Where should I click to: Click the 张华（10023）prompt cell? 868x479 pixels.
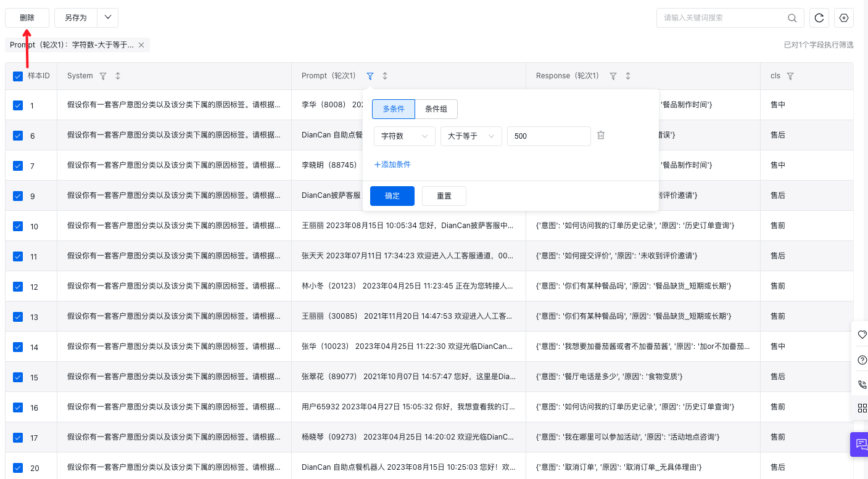pyautogui.click(x=408, y=346)
